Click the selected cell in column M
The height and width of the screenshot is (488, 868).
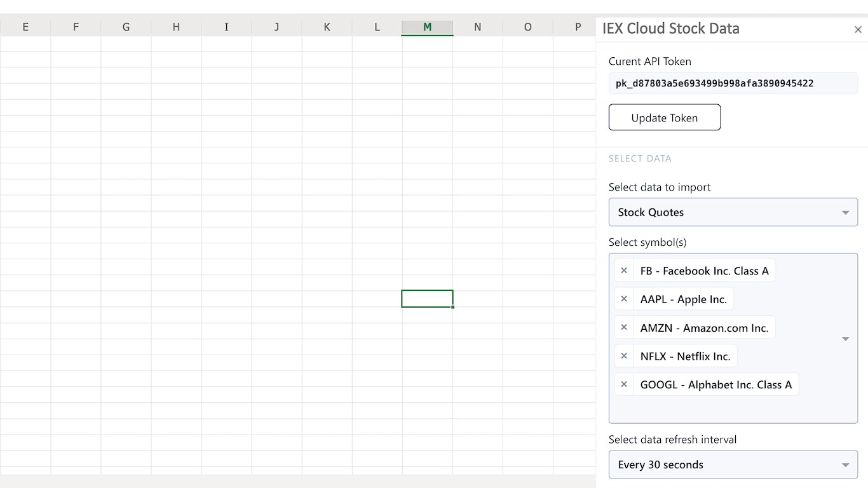tap(427, 299)
